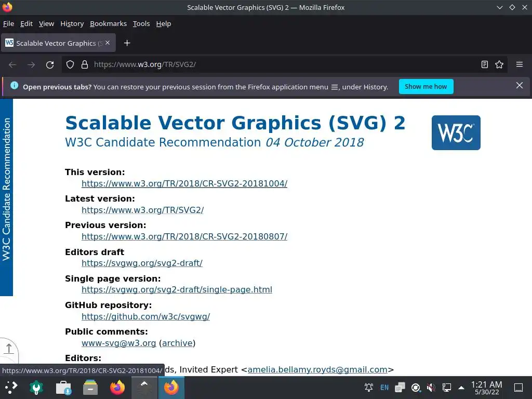Open a new tab with plus button
This screenshot has width=532, height=399.
pyautogui.click(x=127, y=43)
